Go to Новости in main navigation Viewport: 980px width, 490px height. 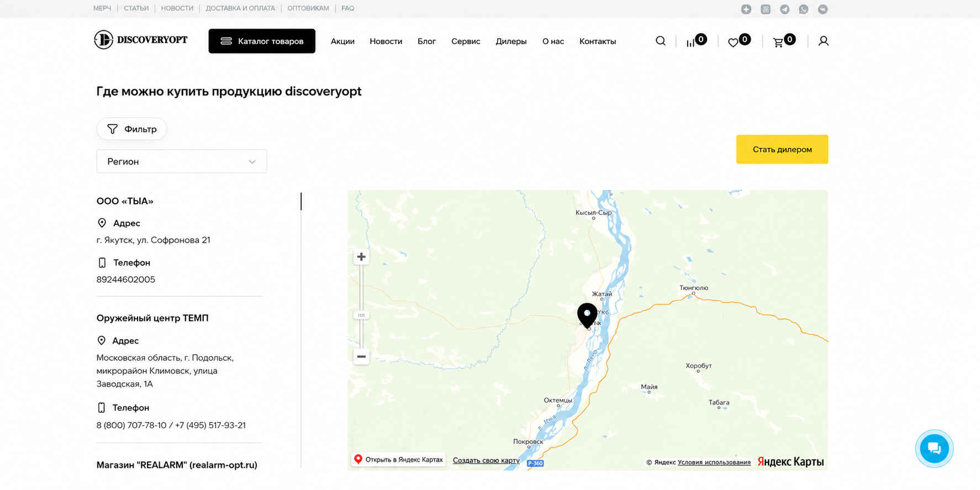[x=386, y=41]
